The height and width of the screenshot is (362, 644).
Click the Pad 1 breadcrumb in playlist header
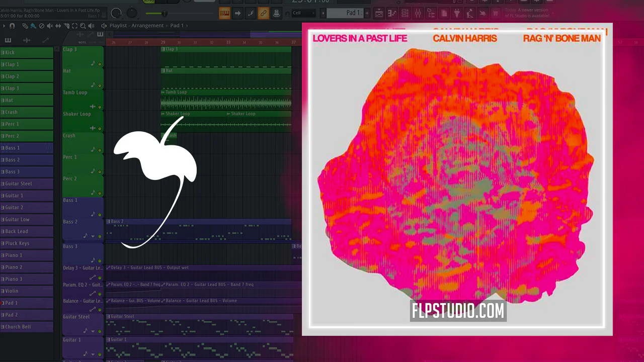coord(177,26)
